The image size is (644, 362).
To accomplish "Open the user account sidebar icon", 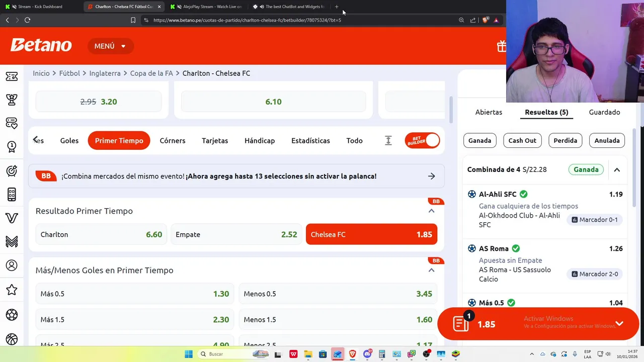I will 12,265.
